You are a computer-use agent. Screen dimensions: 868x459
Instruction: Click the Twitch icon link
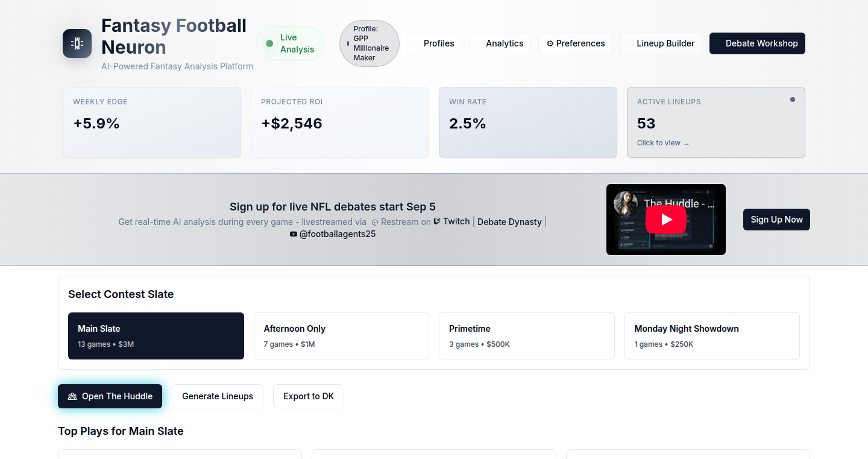pos(437,221)
